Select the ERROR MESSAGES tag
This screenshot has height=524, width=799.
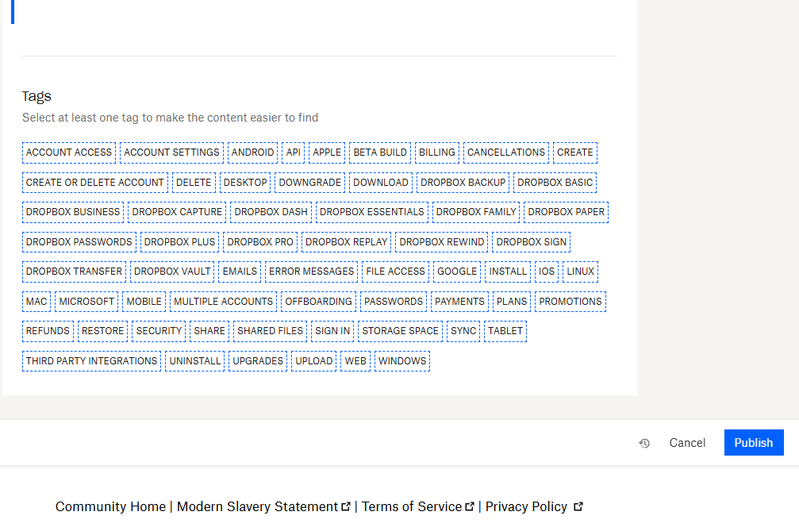pos(312,271)
